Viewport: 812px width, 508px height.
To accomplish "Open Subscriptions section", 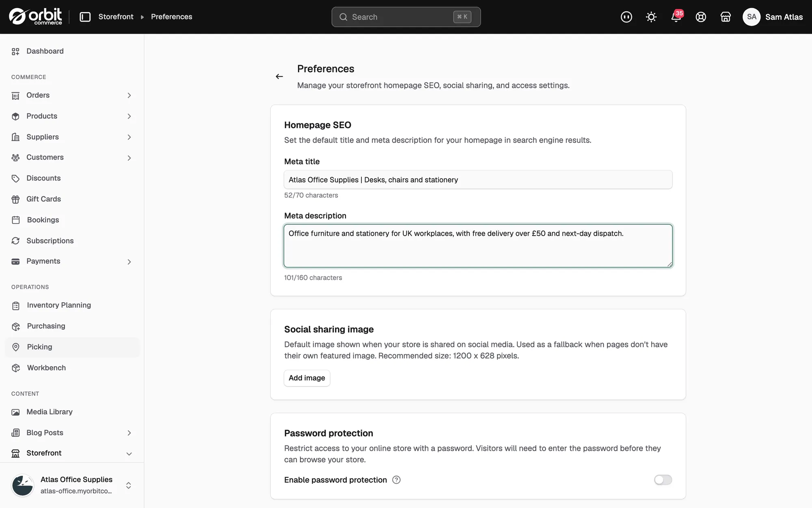I will (72, 241).
